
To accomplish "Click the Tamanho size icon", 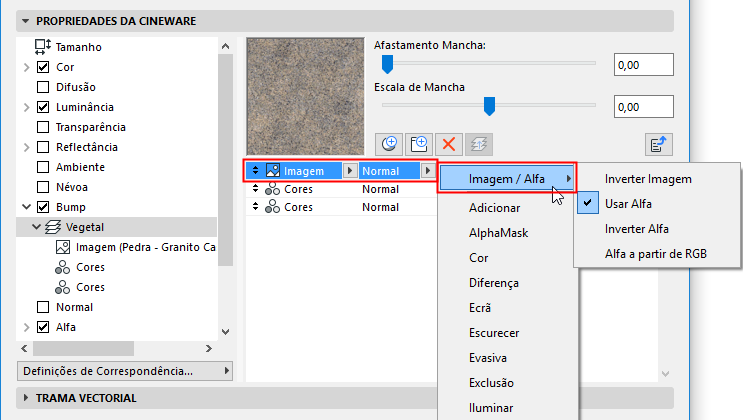I will pos(43,47).
